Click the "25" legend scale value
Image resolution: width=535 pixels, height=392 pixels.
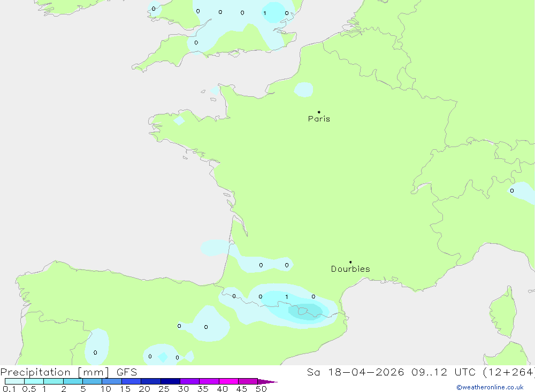tap(164, 389)
